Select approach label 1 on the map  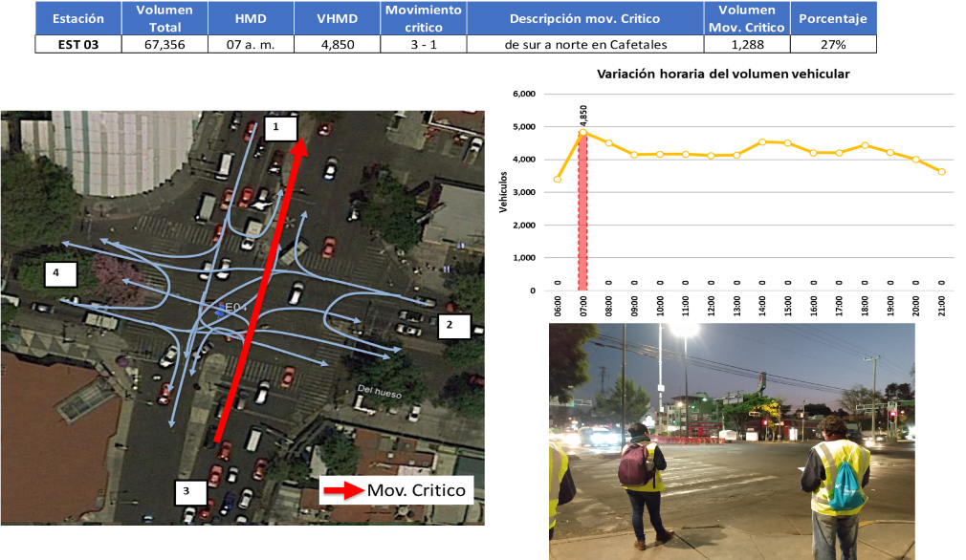276,126
